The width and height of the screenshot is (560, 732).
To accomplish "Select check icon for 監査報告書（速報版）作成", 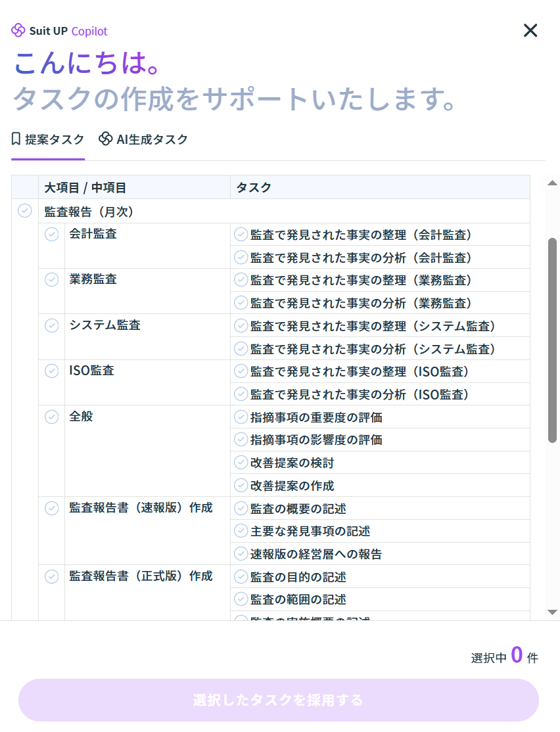I will (x=51, y=508).
